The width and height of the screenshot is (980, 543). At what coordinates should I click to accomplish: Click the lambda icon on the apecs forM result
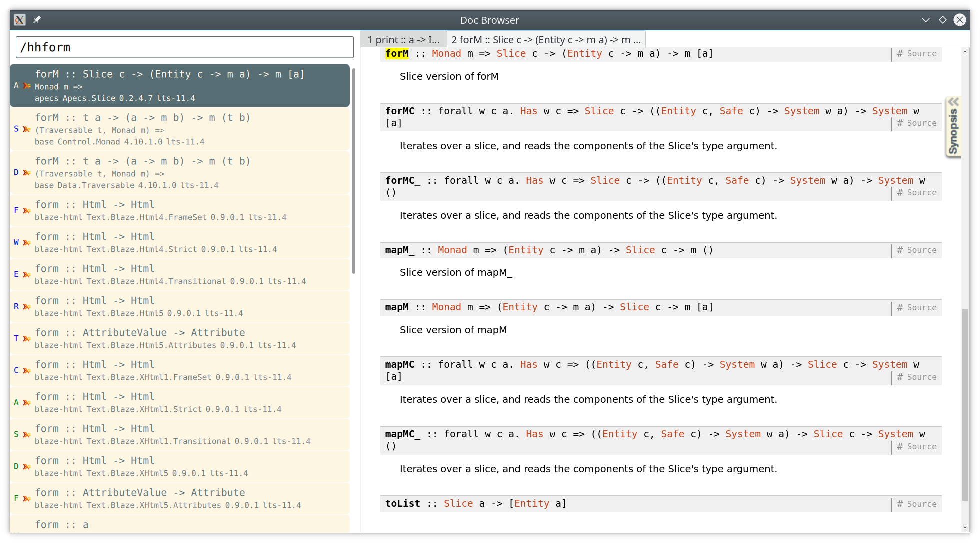coord(27,86)
